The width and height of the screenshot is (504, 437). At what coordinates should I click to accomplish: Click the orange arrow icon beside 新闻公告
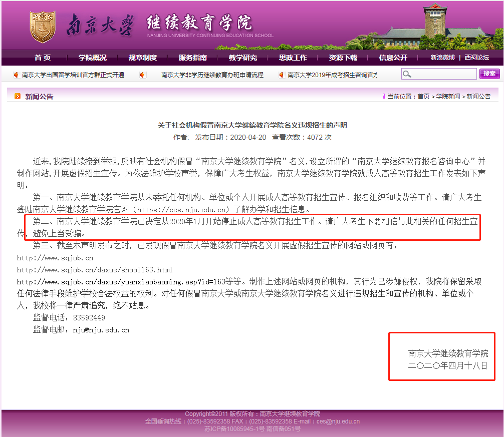pos(18,96)
